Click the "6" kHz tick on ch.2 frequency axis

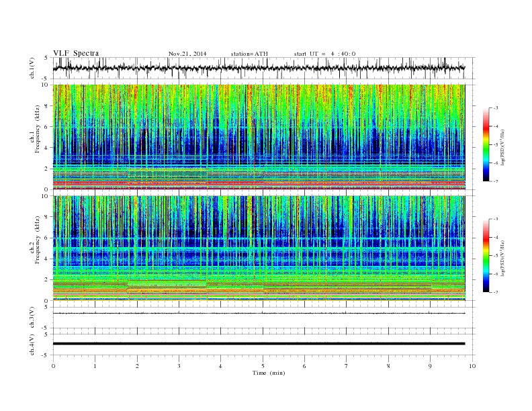pos(47,238)
